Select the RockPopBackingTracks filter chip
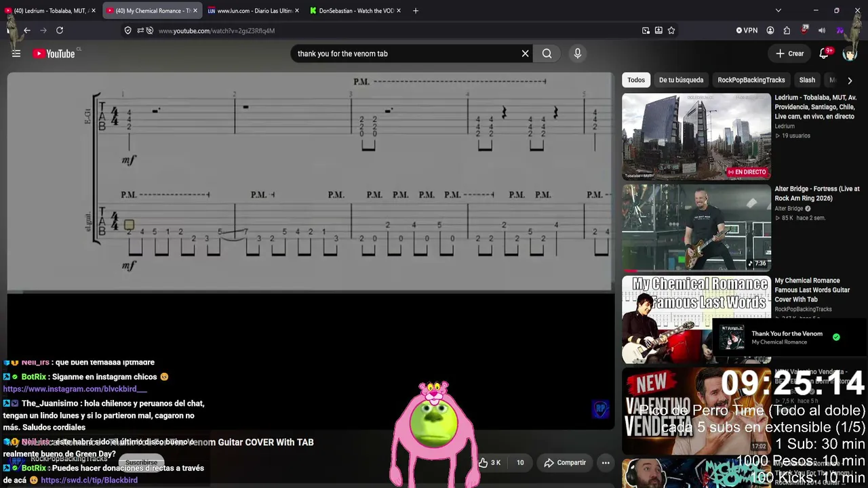Viewport: 868px width, 488px height. (x=751, y=80)
